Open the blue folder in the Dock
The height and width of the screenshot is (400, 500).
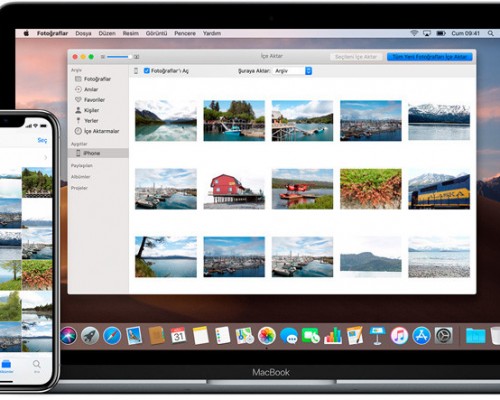point(476,336)
